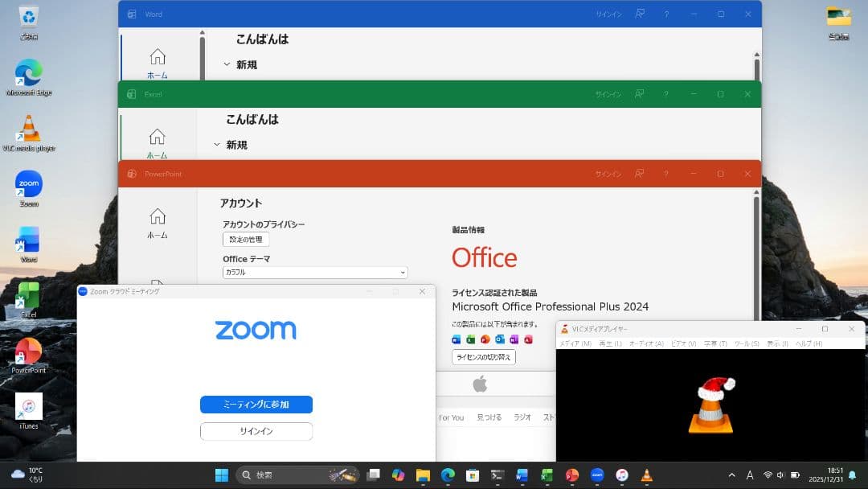The width and height of the screenshot is (868, 489).
Task: Open the iTunes desktop shortcut
Action: [x=29, y=410]
